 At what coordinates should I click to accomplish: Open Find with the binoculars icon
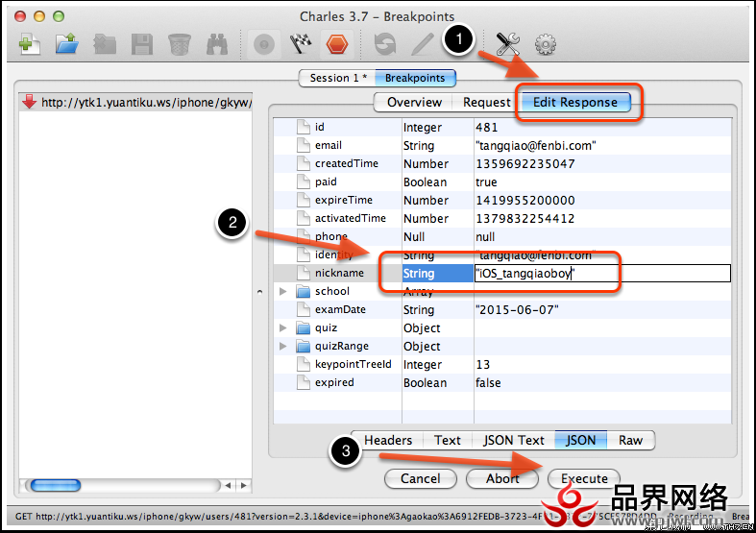217,45
